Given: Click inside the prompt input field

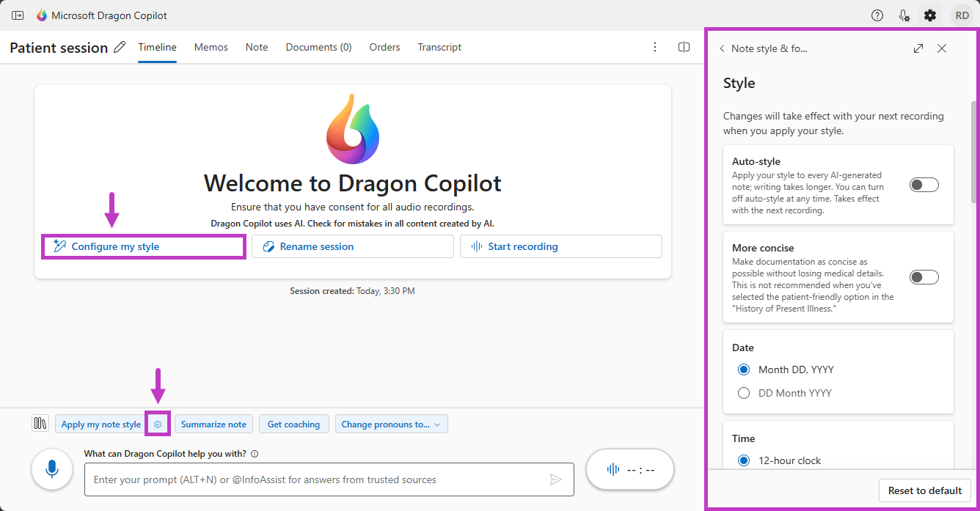Looking at the screenshot, I should tap(329, 479).
